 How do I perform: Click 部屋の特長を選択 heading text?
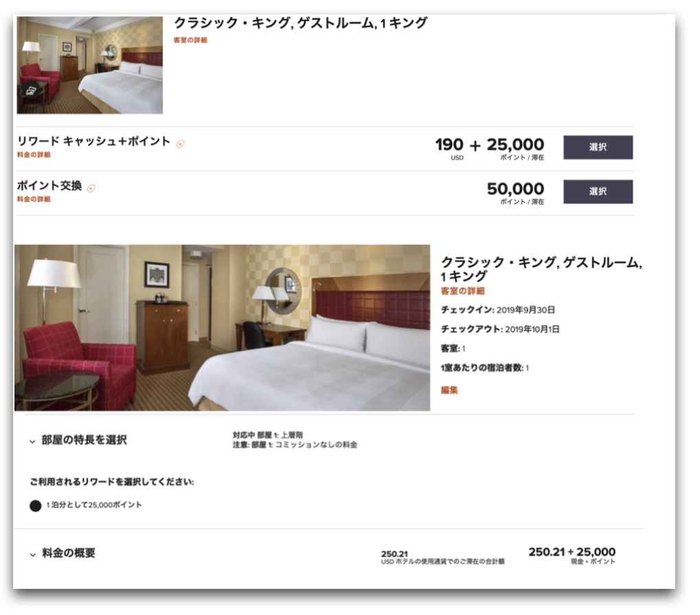point(85,440)
